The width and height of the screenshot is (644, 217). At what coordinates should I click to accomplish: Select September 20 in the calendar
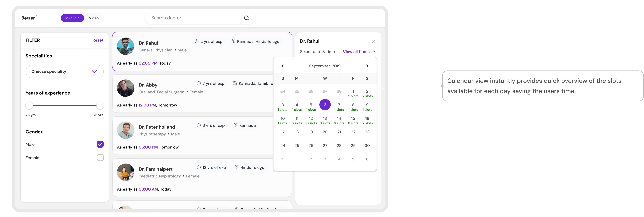click(x=325, y=132)
